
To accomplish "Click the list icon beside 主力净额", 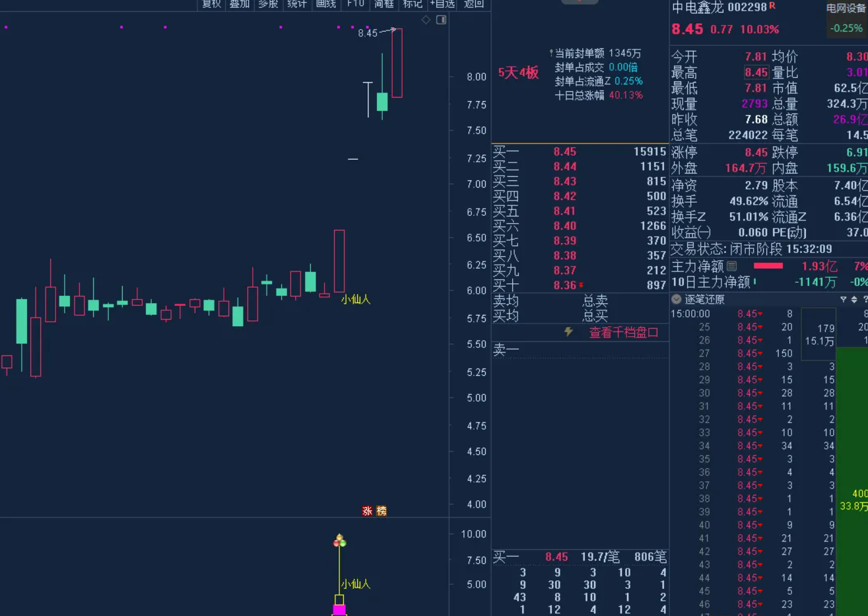I will click(733, 266).
